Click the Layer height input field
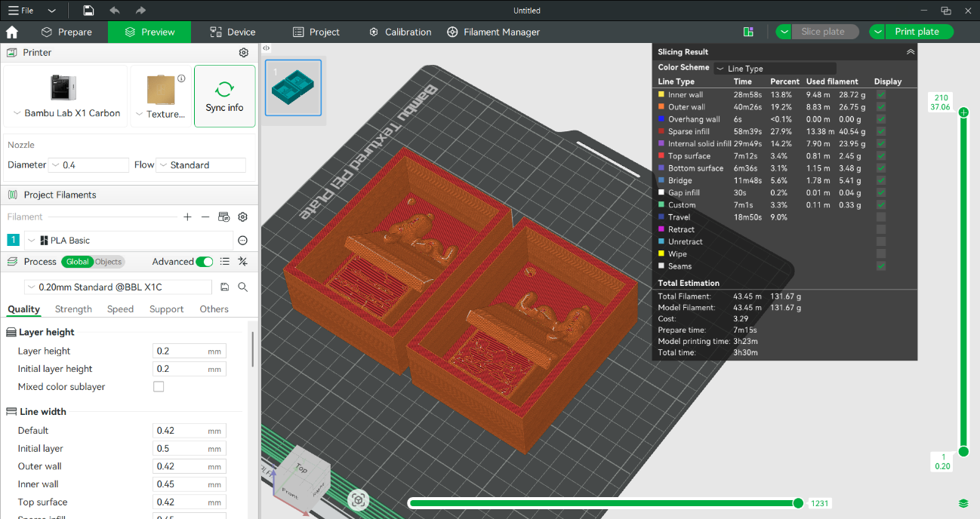This screenshot has height=519, width=980. (x=190, y=351)
